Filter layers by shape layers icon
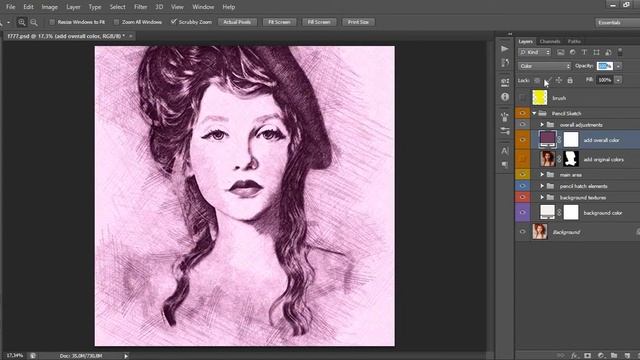The width and height of the screenshot is (640, 360). click(x=596, y=52)
